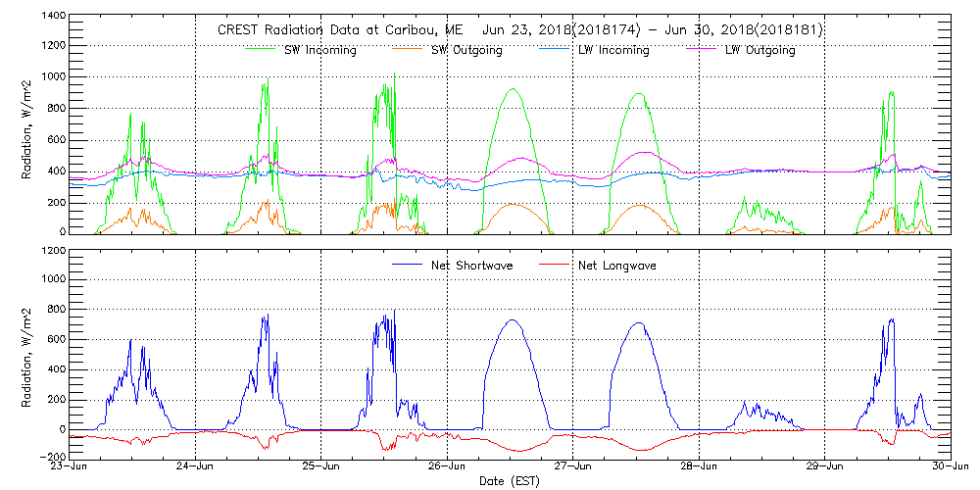The image size is (980, 490).
Task: Click the smooth blue peak on 27-Jun
Action: coord(638,322)
